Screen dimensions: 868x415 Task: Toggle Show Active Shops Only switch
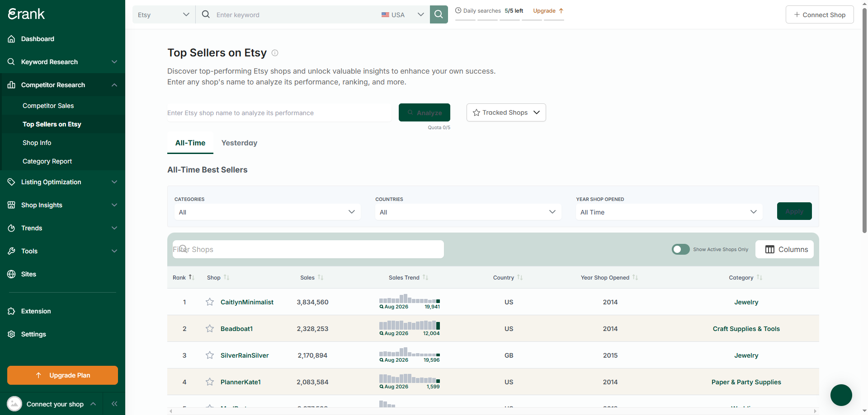680,249
